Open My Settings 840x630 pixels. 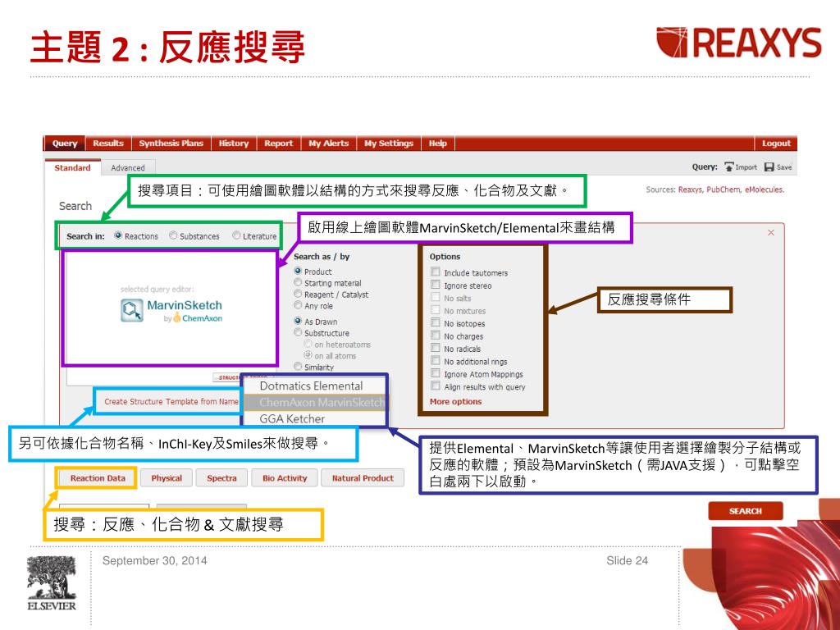389,143
